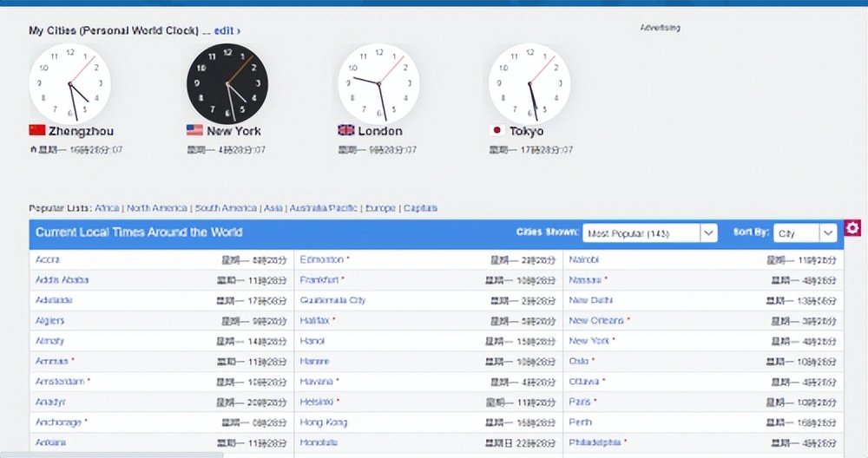Open Almaty in the city table
The height and width of the screenshot is (458, 868).
49,341
